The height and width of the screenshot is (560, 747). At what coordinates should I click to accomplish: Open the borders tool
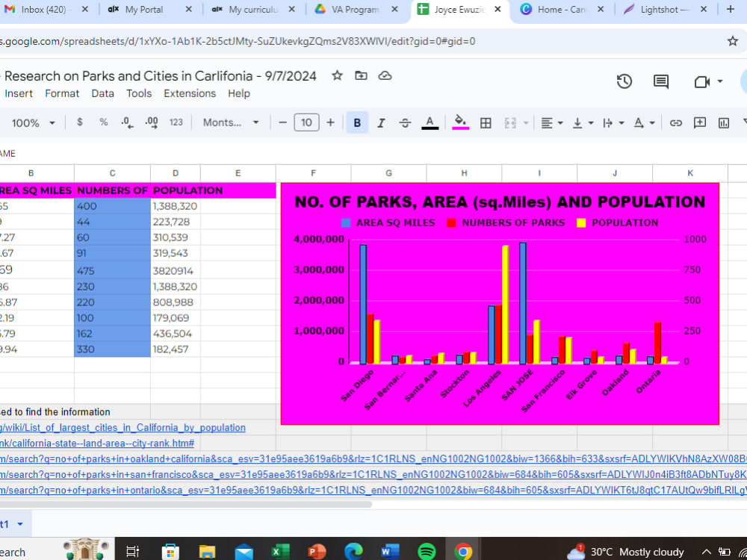[486, 123]
